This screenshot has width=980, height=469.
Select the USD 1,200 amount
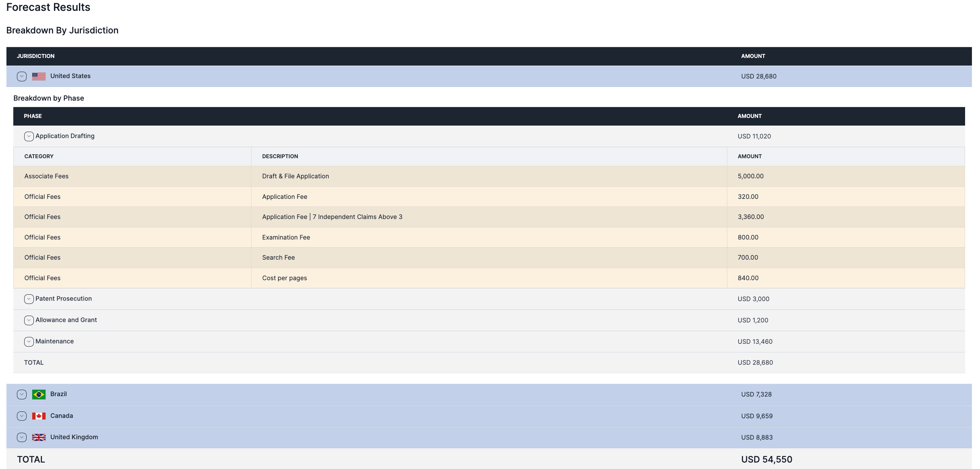click(753, 320)
